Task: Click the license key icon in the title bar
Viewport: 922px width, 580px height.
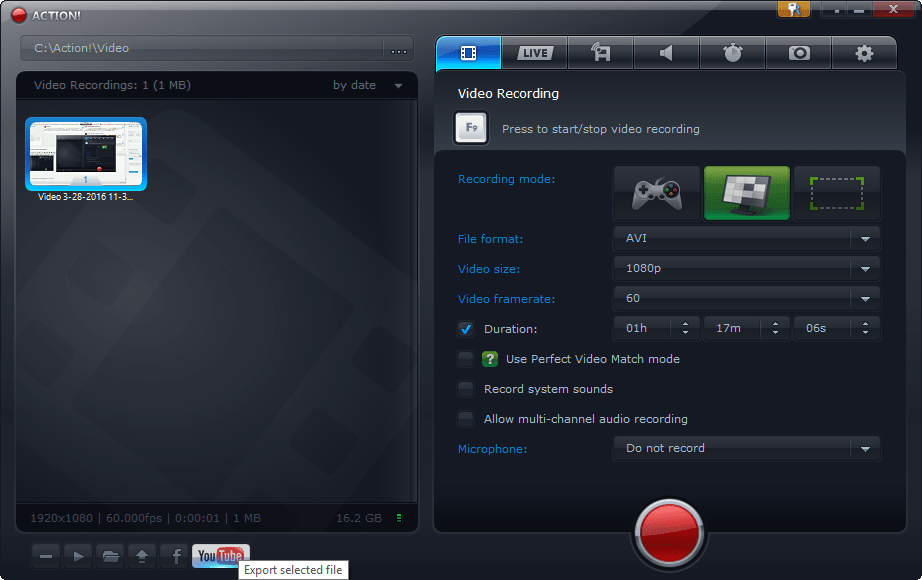Action: coord(794,9)
